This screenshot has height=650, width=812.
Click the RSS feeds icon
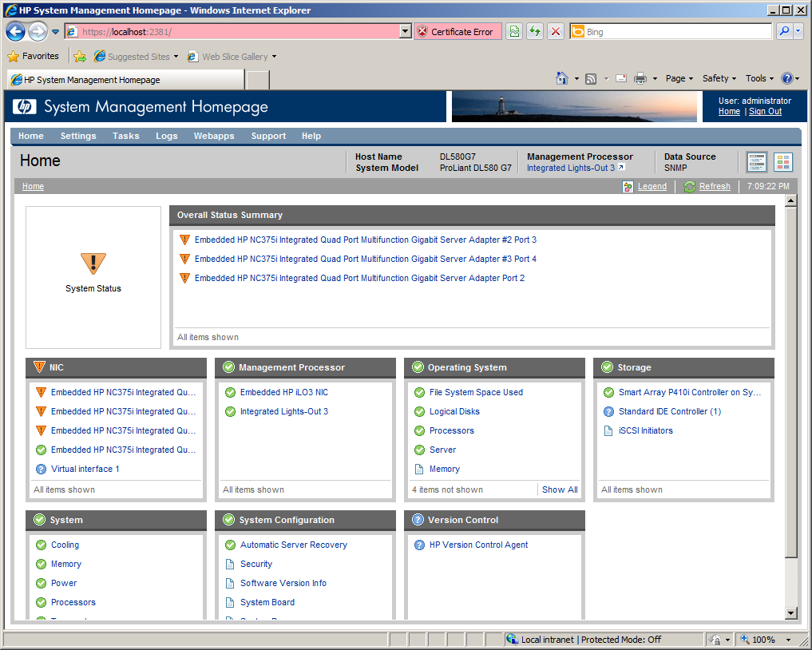[591, 79]
